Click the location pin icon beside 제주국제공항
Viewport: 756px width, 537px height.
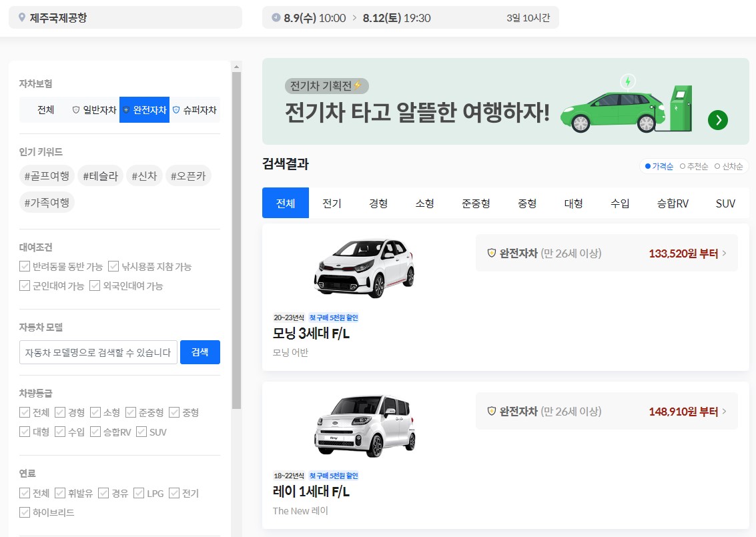22,17
